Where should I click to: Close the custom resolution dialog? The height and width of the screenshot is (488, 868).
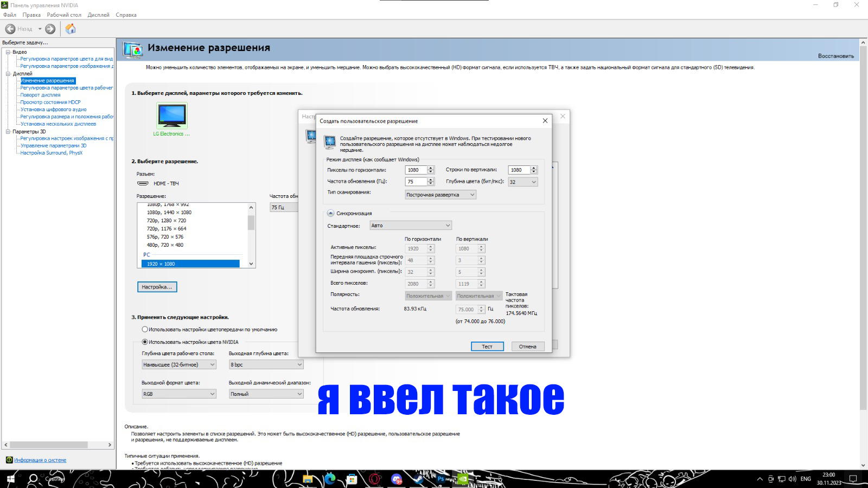[x=545, y=121]
